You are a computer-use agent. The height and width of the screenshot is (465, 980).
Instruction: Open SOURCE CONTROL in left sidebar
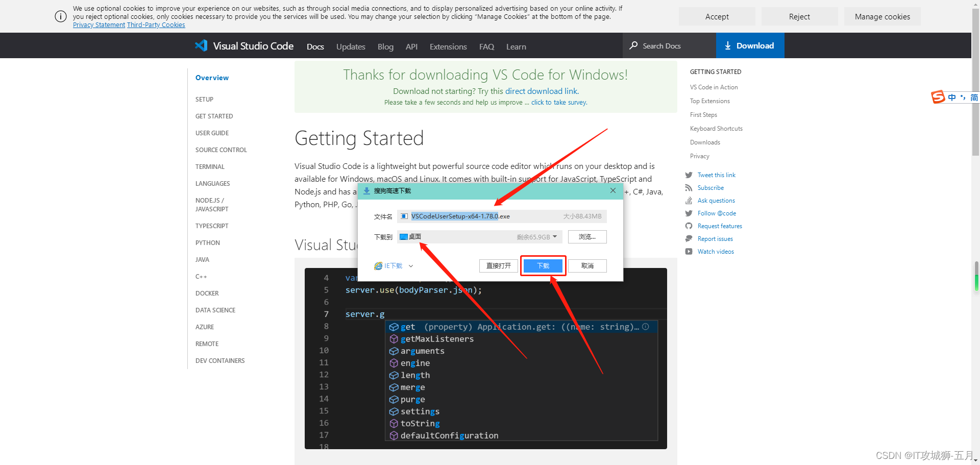click(x=221, y=150)
